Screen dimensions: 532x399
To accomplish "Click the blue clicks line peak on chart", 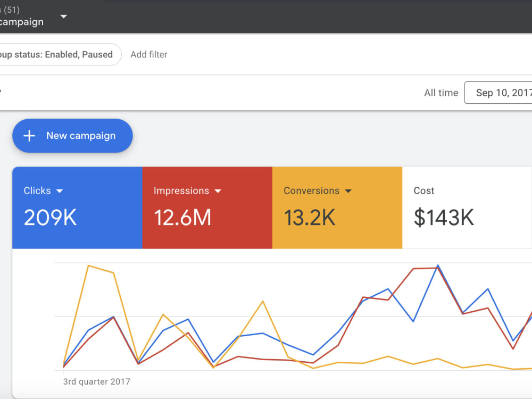I will tap(438, 265).
